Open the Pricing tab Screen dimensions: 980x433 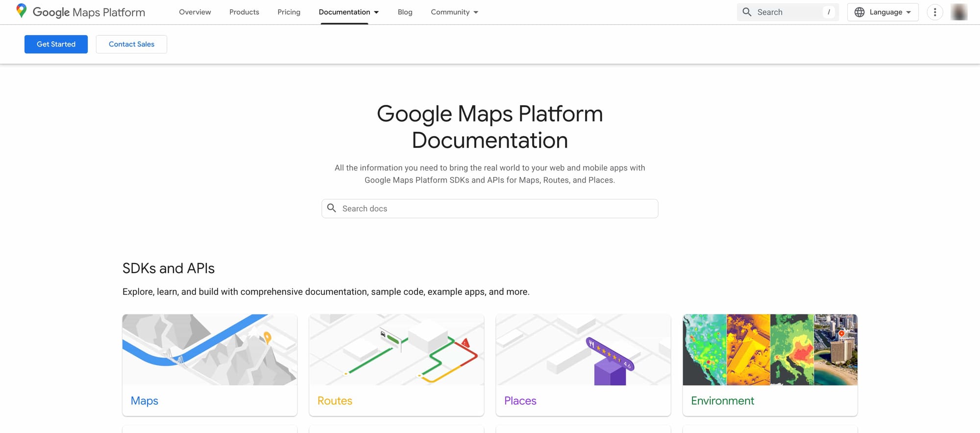point(289,12)
